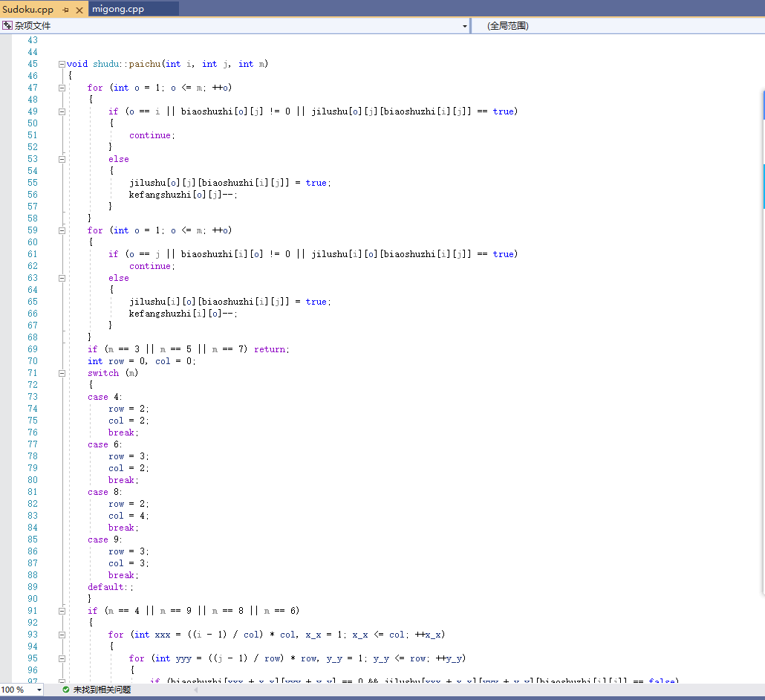Collapse the for loop at line 93

pyautogui.click(x=62, y=635)
